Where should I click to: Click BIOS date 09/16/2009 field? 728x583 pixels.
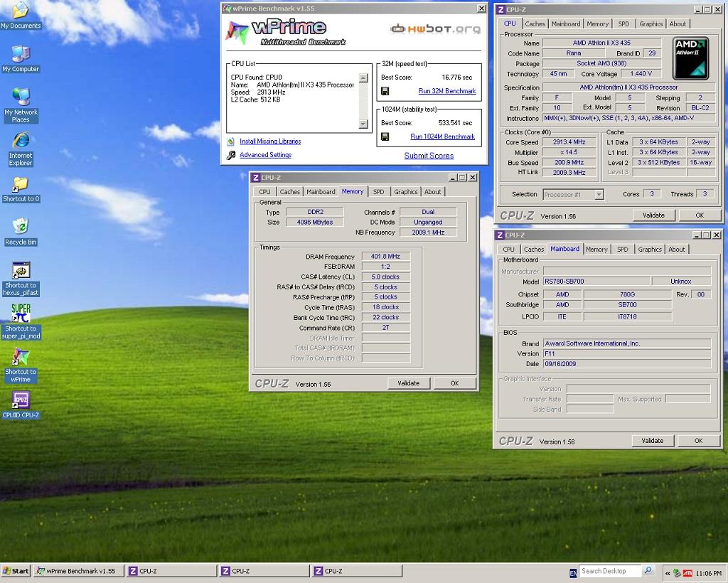(627, 364)
